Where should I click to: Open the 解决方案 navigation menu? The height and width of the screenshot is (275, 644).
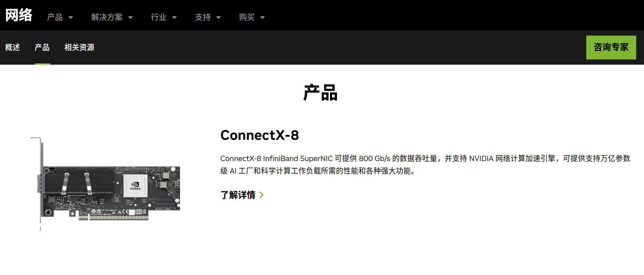click(x=107, y=17)
